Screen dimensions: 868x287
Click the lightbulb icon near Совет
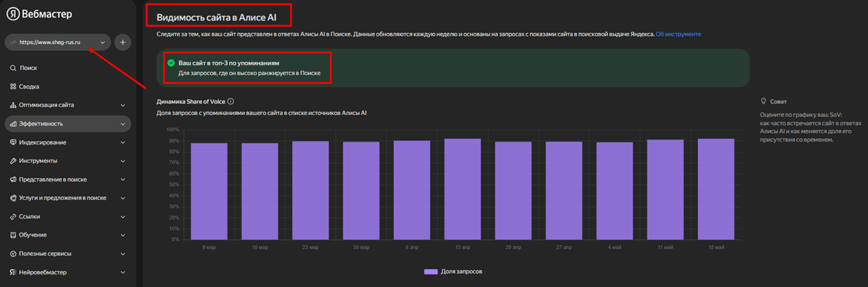[x=763, y=101]
